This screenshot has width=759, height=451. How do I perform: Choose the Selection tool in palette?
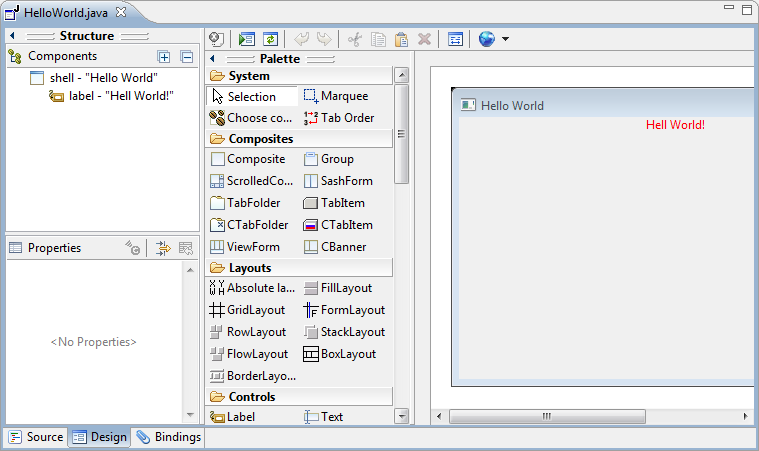[x=252, y=96]
